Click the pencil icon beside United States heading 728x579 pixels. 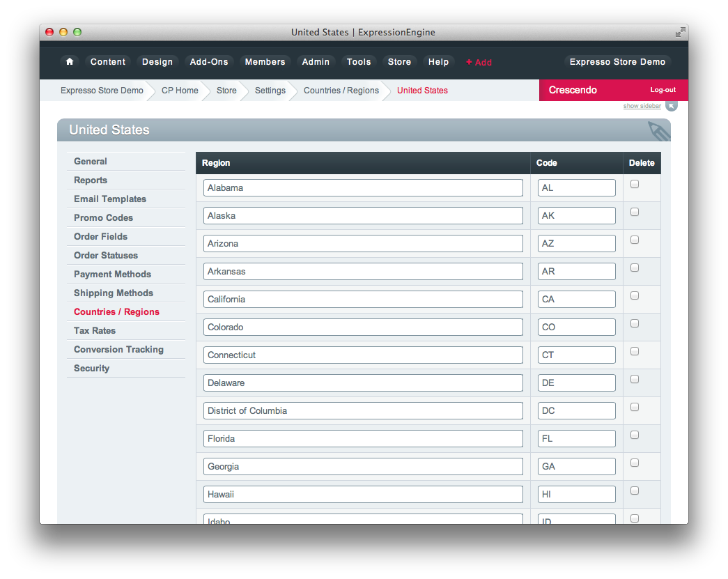tap(658, 130)
